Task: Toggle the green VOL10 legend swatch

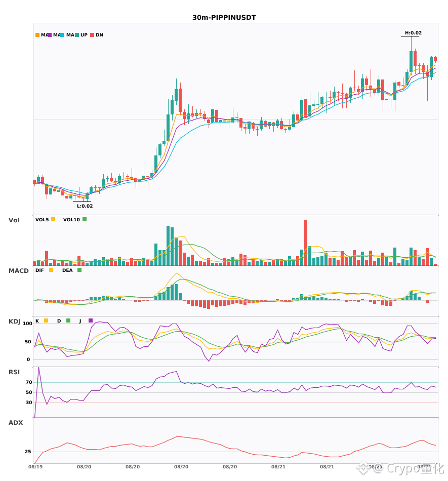Action: [x=85, y=219]
